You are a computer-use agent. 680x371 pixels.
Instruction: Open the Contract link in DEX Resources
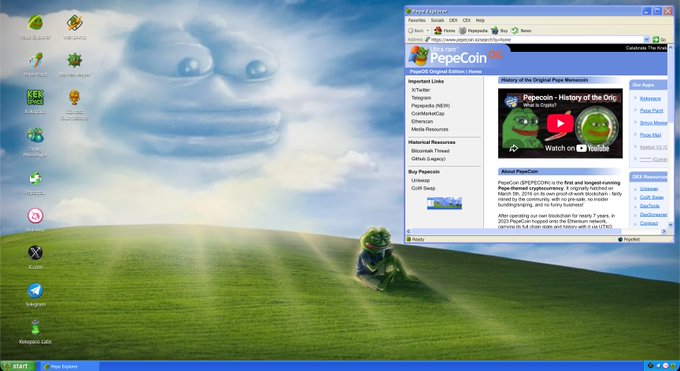click(x=649, y=223)
